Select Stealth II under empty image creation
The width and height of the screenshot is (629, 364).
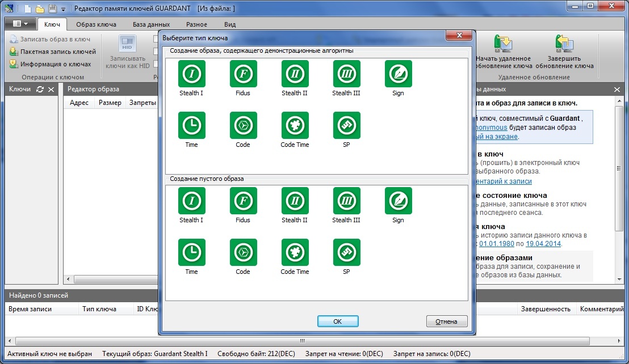(295, 201)
